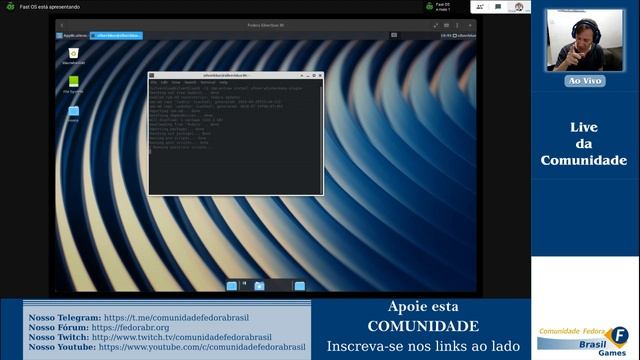Open the Help menu in the terminal
Screen dimensions: 640x360
224,82
